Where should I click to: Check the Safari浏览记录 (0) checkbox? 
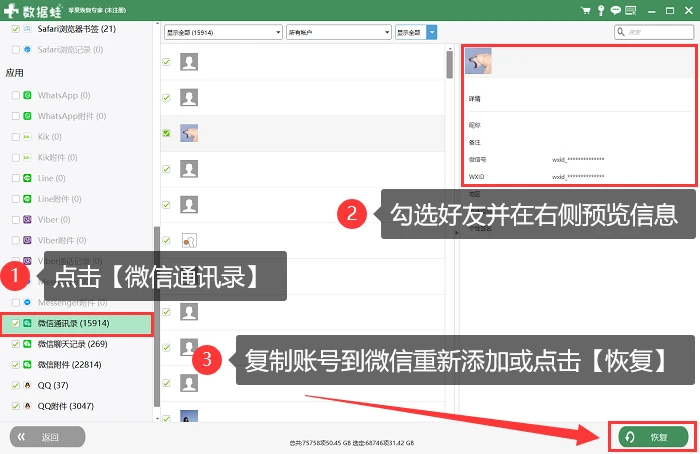[x=16, y=50]
